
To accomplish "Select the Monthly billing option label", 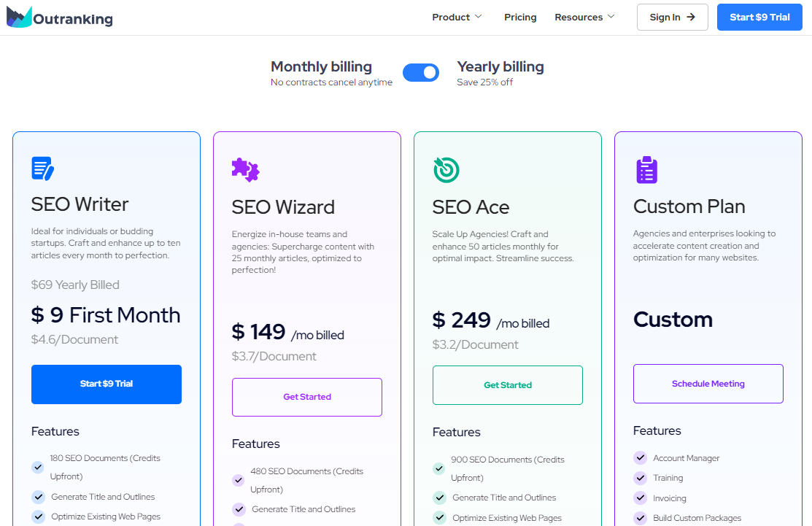I will [321, 66].
